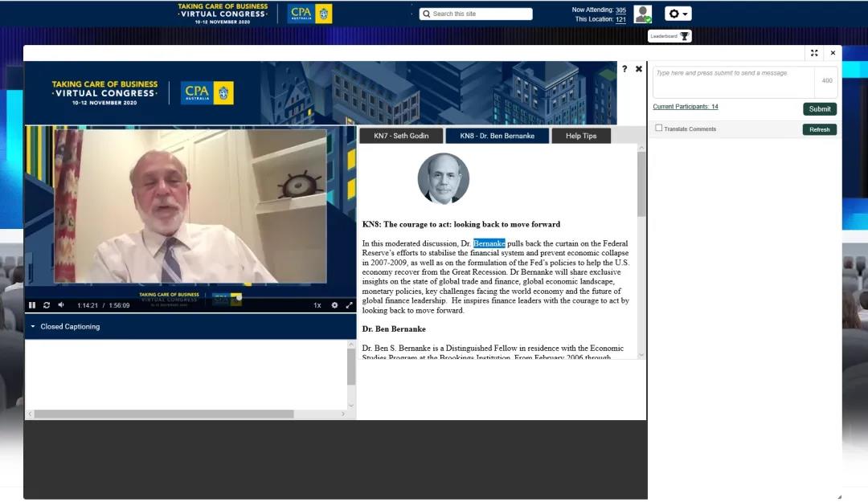Click the session description vertical scrollbar
Screen dimensions: 868x502
641,184
